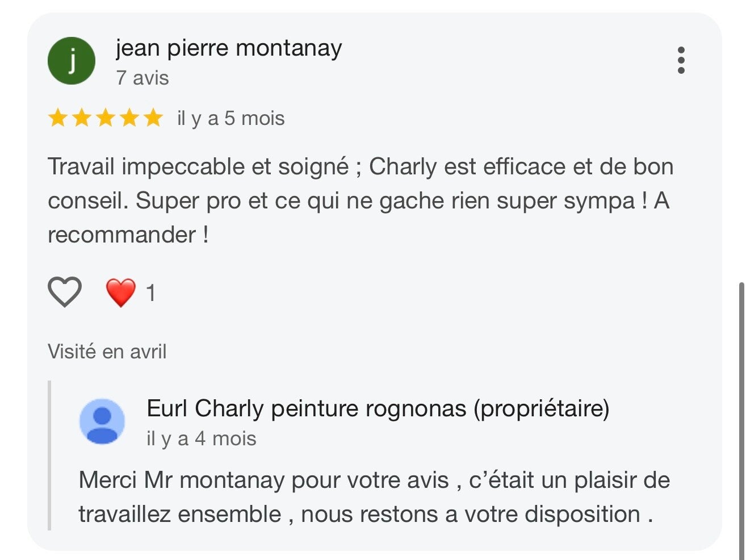Click the red heart reaction emoji
This screenshot has height=560, width=746.
[x=121, y=292]
